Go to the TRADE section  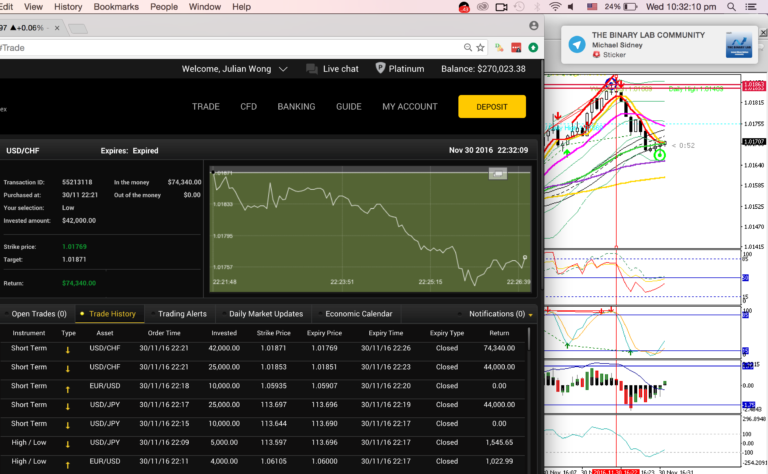coord(206,107)
